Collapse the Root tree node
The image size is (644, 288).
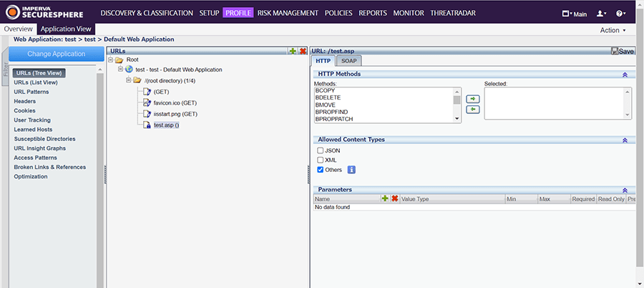[x=111, y=60]
